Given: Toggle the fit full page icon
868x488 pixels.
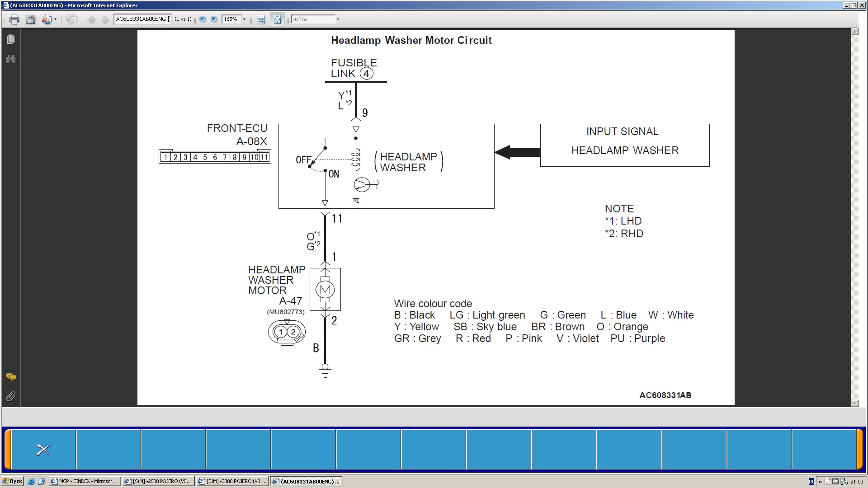Looking at the screenshot, I should coord(277,19).
